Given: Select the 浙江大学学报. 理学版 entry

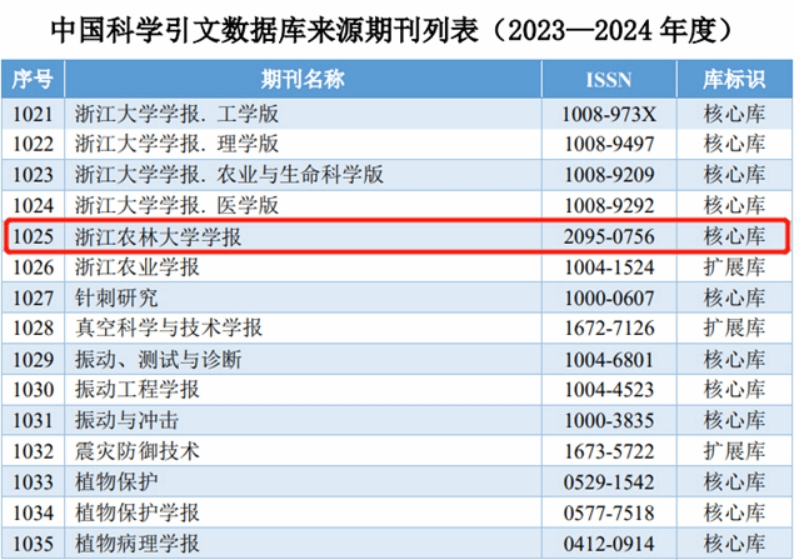Looking at the screenshot, I should 166,144.
